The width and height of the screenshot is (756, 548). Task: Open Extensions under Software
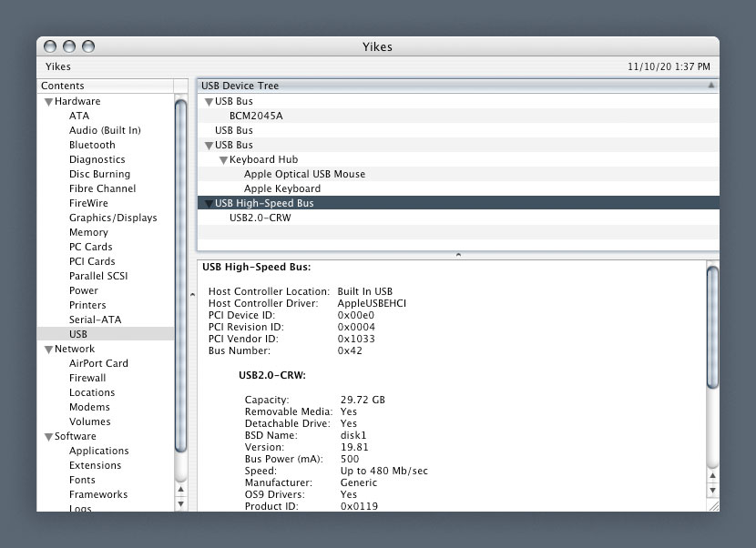tap(95, 465)
